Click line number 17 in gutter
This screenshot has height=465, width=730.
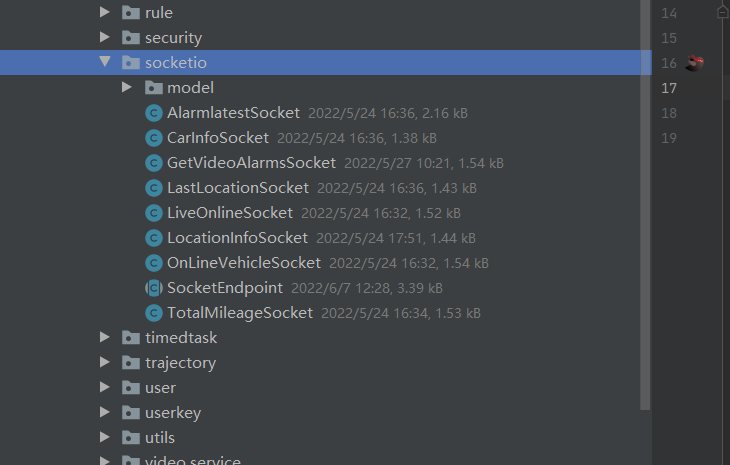click(x=669, y=88)
